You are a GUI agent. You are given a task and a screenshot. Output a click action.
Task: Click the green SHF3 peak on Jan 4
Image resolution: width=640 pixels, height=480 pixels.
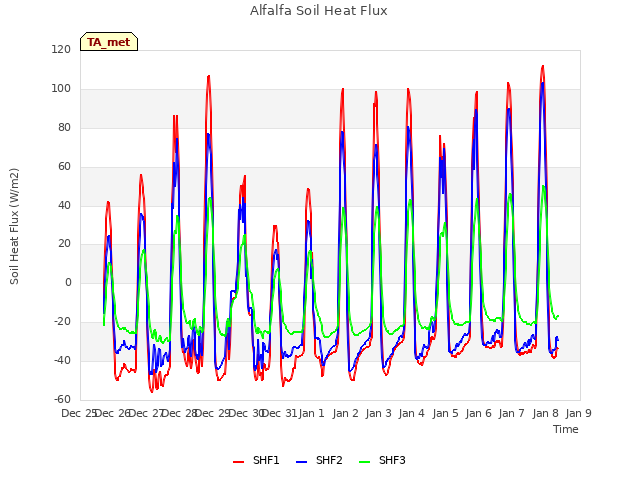[x=410, y=200]
